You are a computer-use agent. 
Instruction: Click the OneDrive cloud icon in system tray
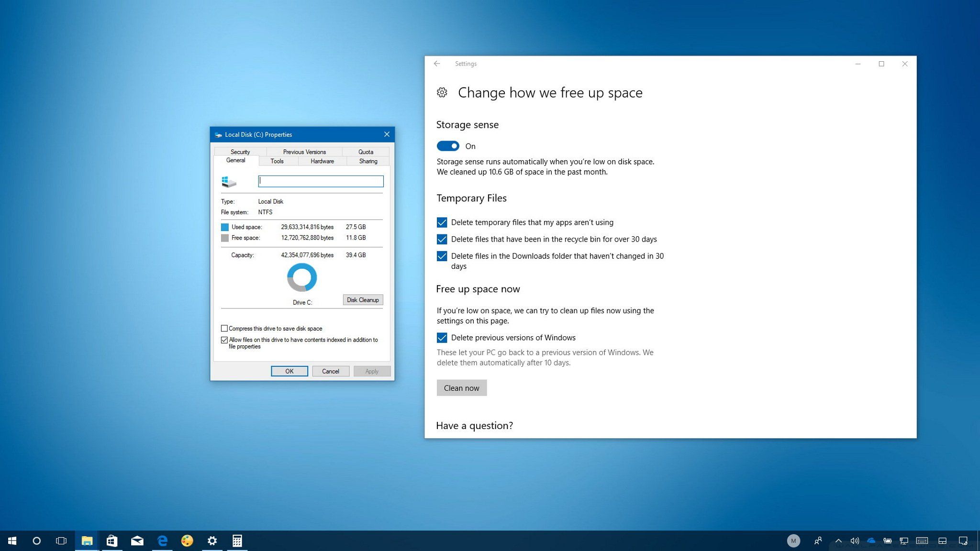pyautogui.click(x=871, y=541)
